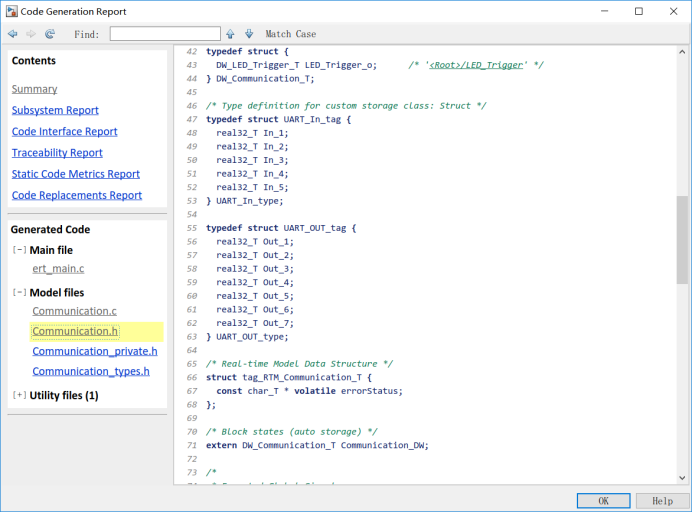Open Communication_private.h header file
This screenshot has height=512, width=692.
coord(95,351)
